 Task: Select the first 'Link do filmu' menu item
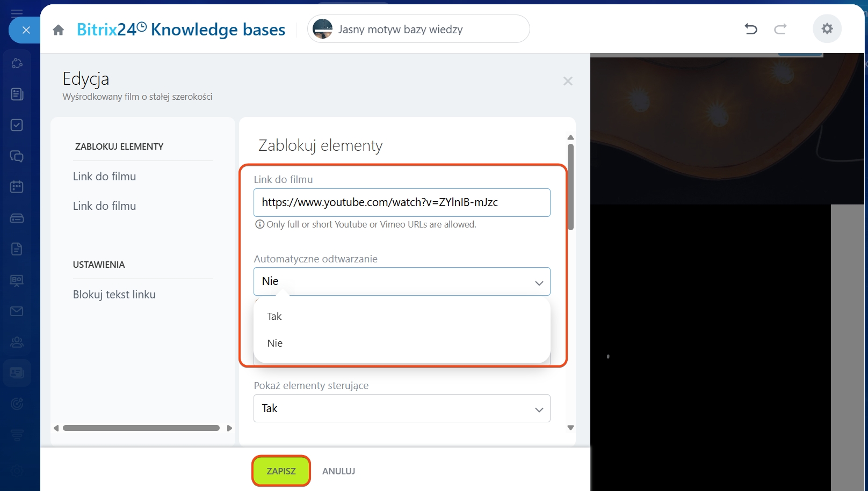pos(105,177)
